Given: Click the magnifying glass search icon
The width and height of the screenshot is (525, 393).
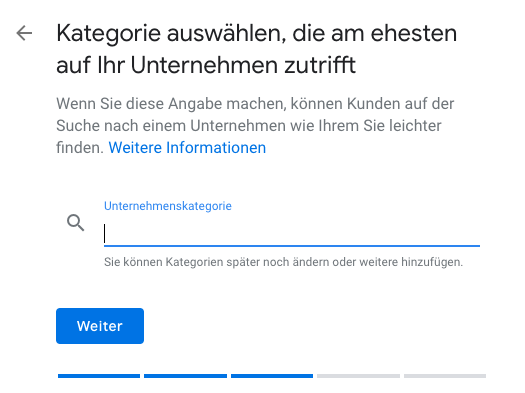Looking at the screenshot, I should tap(76, 223).
